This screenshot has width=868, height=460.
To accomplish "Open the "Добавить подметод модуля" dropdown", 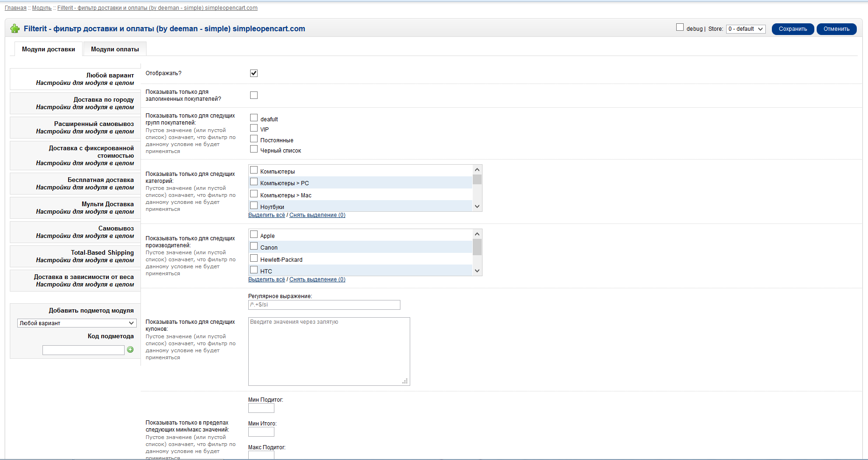I will 77,322.
